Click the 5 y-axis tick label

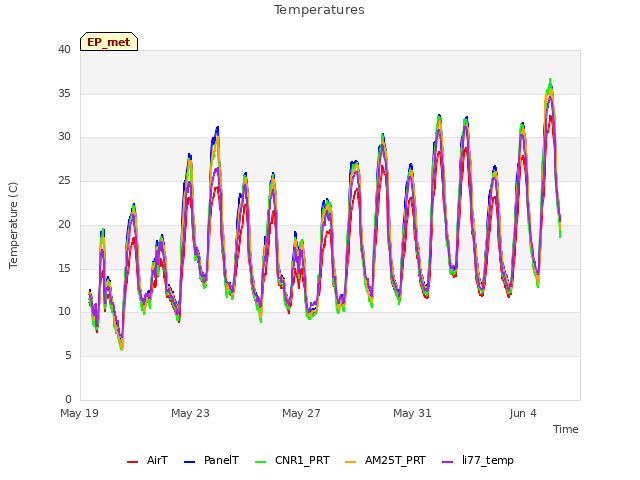pyautogui.click(x=68, y=356)
